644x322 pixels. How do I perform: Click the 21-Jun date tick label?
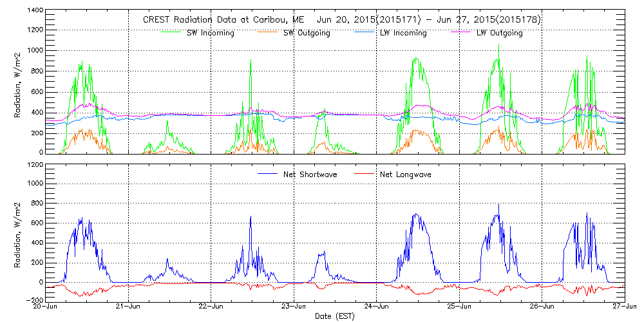(129, 307)
